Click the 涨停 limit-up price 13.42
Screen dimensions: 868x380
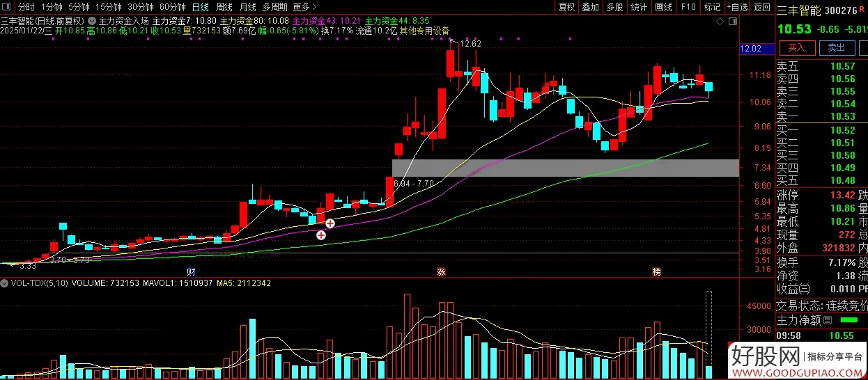coord(842,195)
